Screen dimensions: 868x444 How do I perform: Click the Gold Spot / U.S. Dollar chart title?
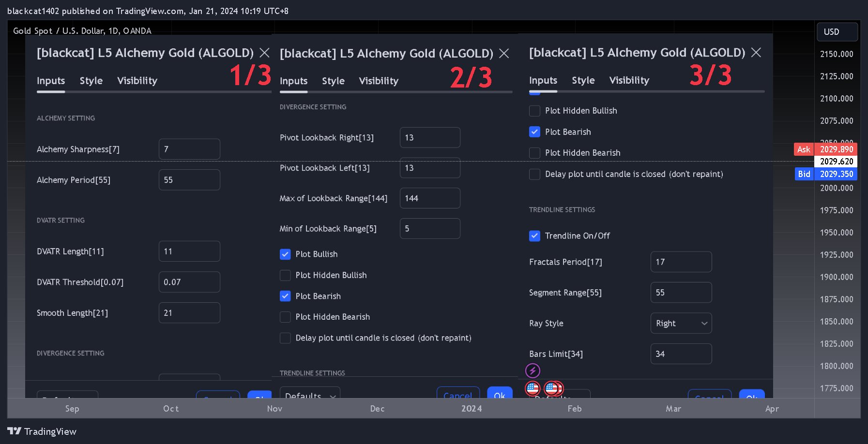82,31
